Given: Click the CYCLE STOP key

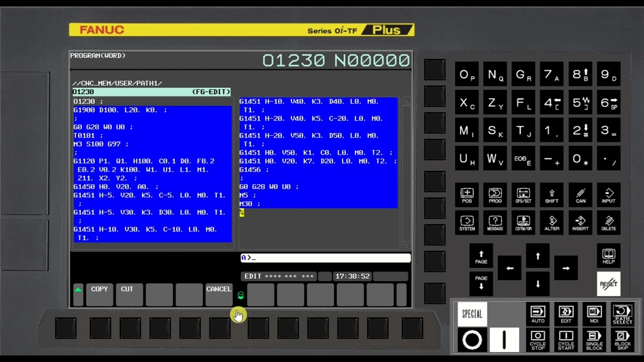Looking at the screenshot, I should [538, 340].
